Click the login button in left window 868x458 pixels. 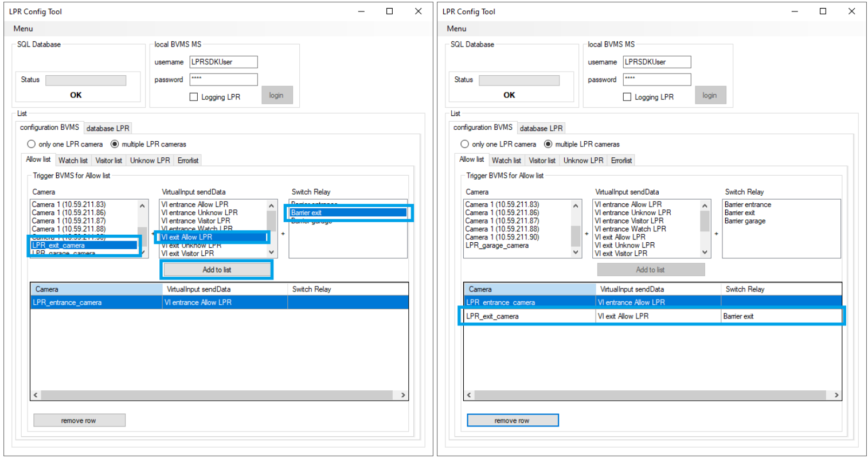point(276,95)
